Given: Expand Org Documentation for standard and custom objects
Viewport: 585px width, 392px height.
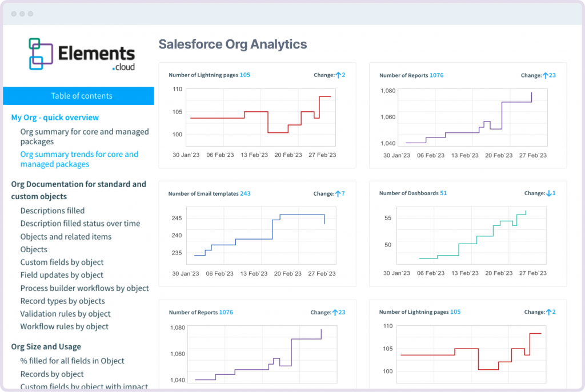Looking at the screenshot, I should point(79,190).
